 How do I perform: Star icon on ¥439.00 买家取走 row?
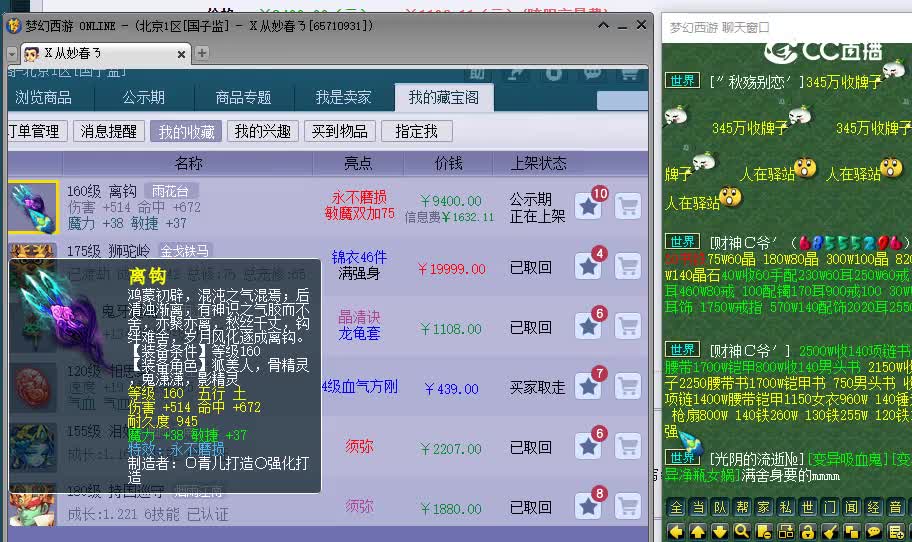pos(589,386)
